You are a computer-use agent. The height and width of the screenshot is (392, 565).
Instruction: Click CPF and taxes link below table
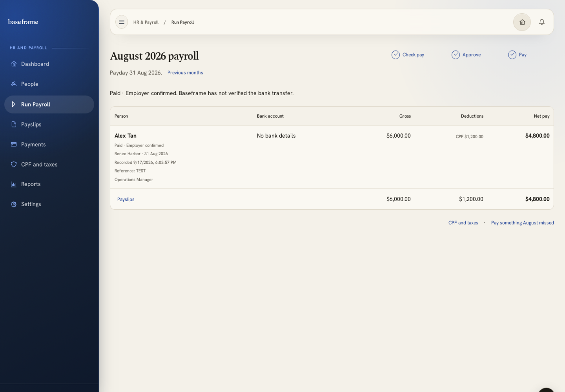(463, 223)
